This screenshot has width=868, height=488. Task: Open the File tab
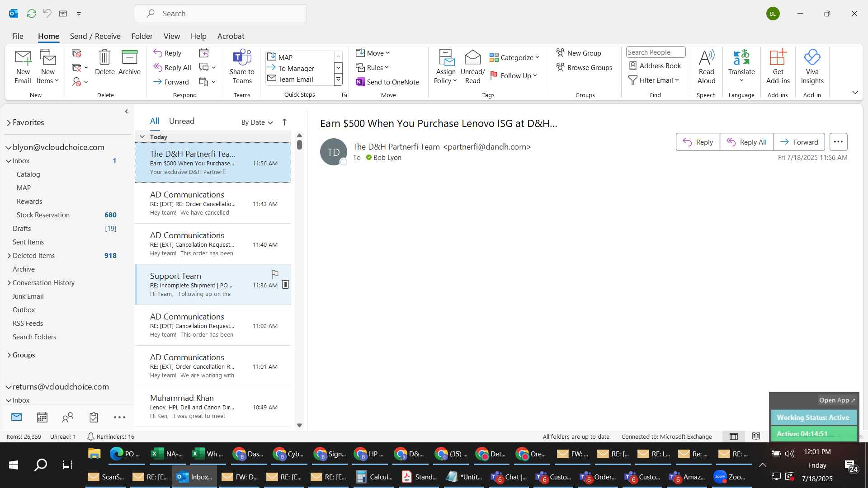(18, 36)
